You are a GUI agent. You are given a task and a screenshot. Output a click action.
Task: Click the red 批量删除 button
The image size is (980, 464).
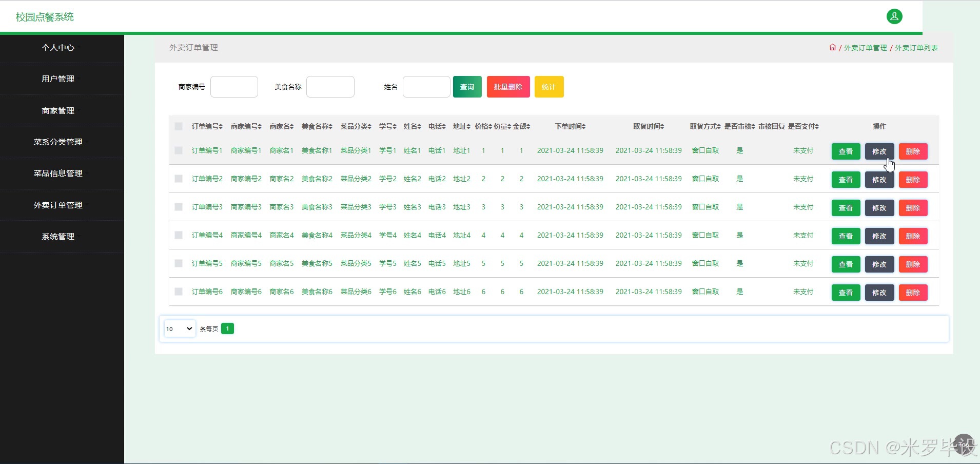coord(508,87)
